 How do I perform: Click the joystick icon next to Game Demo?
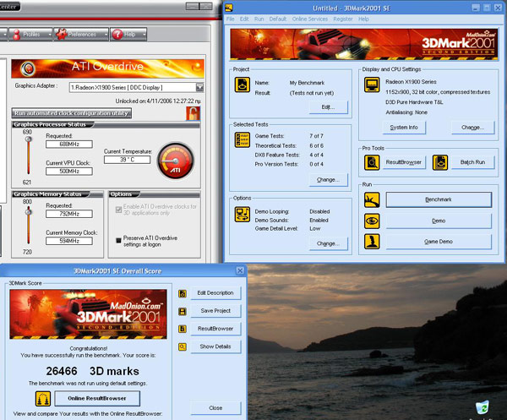[x=372, y=242]
